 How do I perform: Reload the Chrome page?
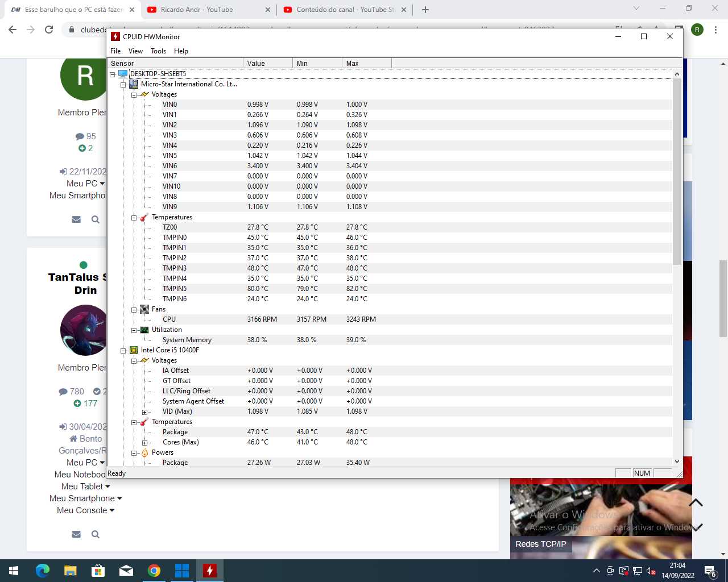[49, 30]
